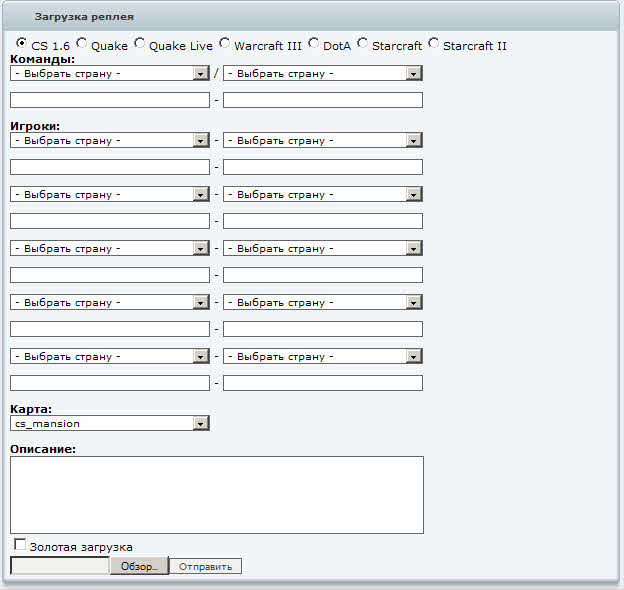The image size is (624, 590).
Task: Click the left team name field
Action: coord(109,100)
